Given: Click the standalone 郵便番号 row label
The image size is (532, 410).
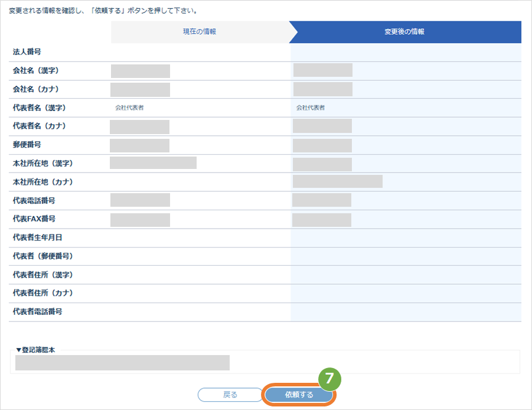Looking at the screenshot, I should click(x=27, y=145).
